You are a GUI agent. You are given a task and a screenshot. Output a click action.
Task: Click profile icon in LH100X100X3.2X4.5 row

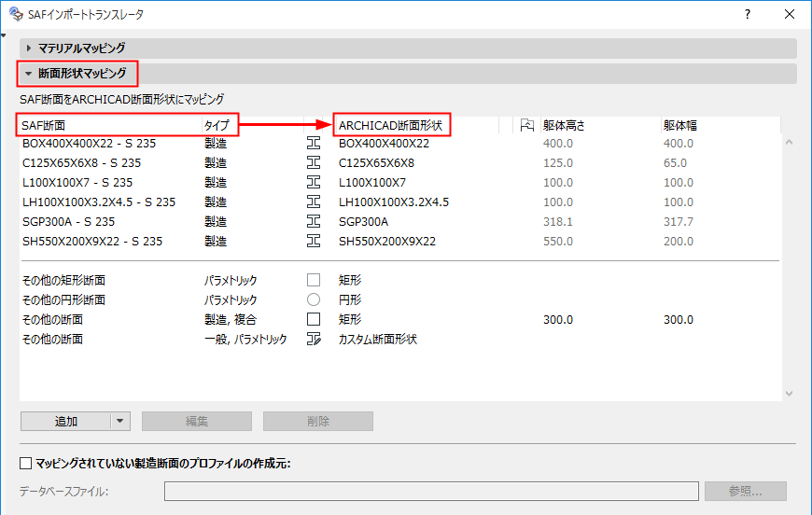[314, 202]
